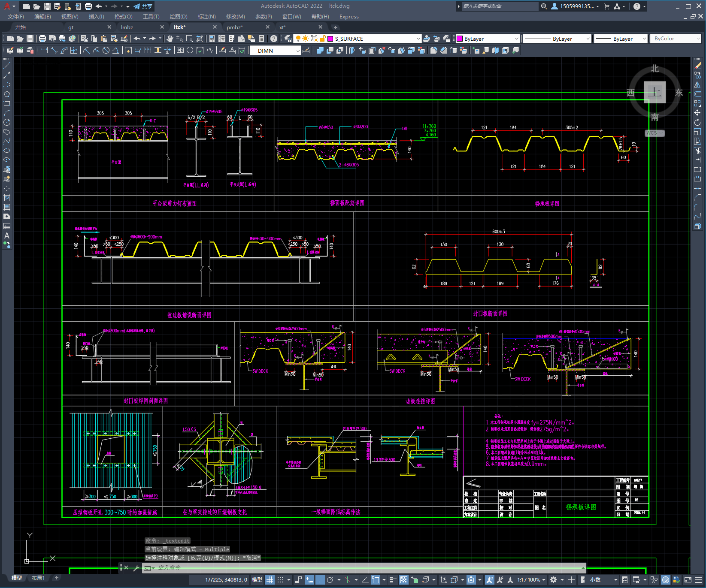Toggle the drawing grid display in status bar
This screenshot has height=588, width=706.
[270, 580]
